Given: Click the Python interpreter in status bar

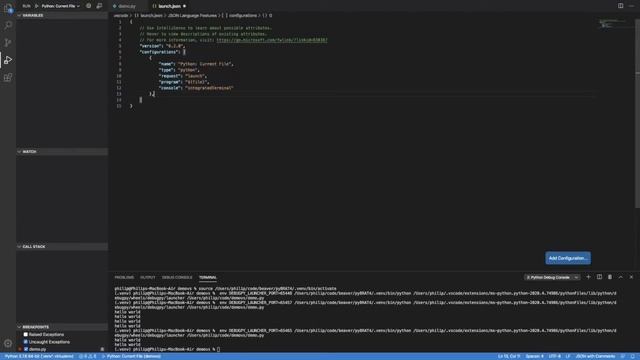Looking at the screenshot, I should 39,356.
